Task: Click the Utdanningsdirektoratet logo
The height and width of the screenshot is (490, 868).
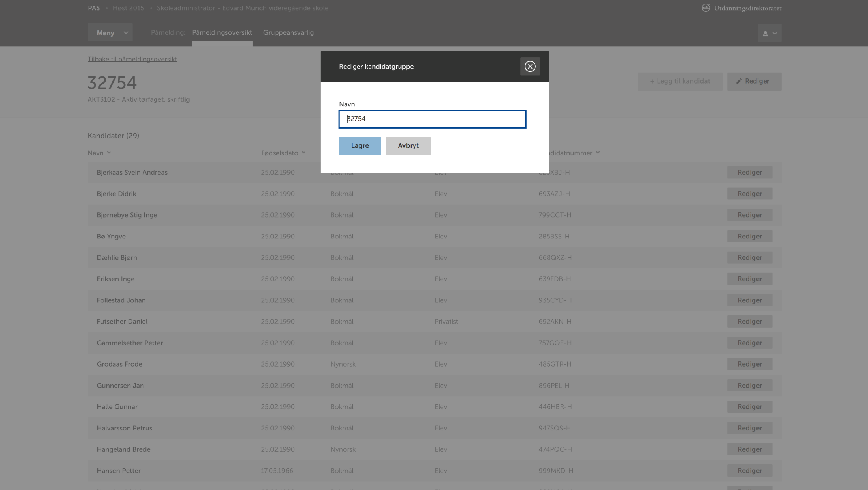Action: (x=741, y=8)
